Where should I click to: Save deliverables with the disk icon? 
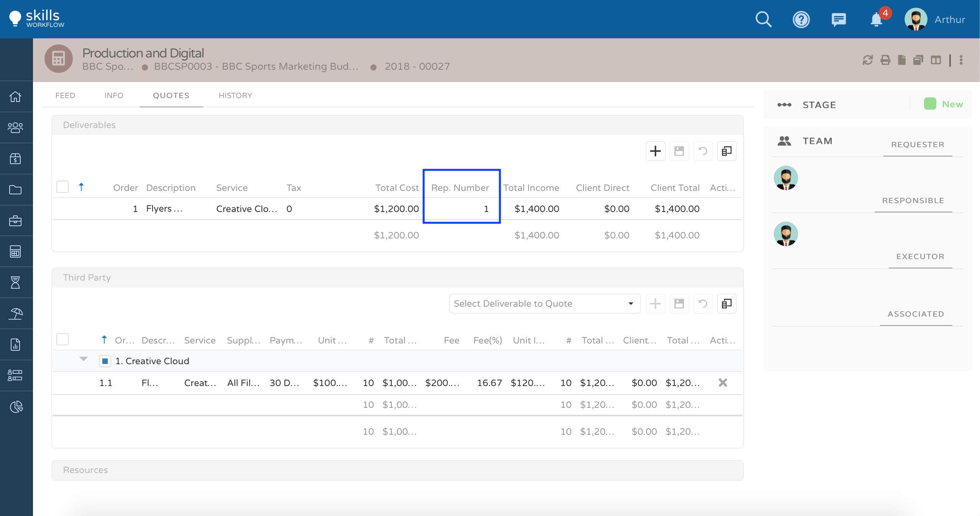(679, 151)
